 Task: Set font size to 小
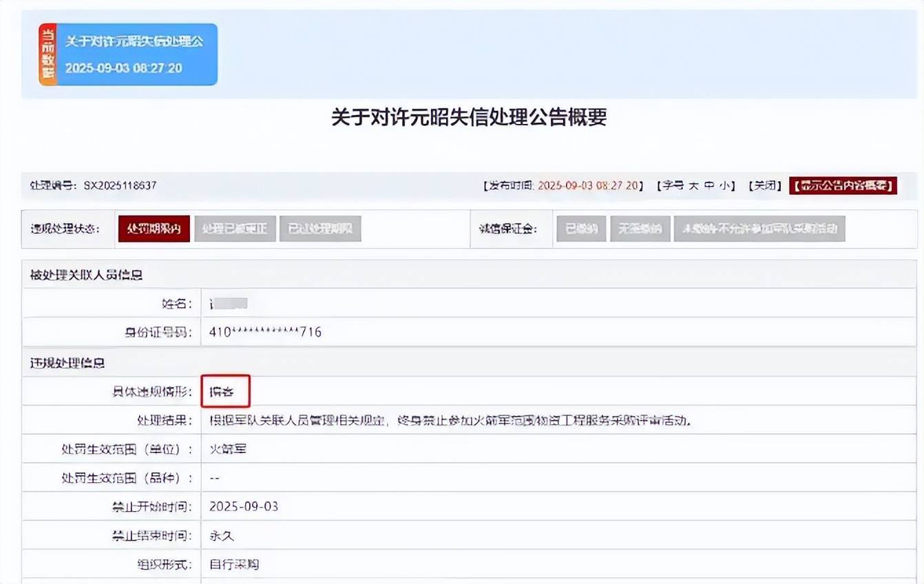pos(724,185)
